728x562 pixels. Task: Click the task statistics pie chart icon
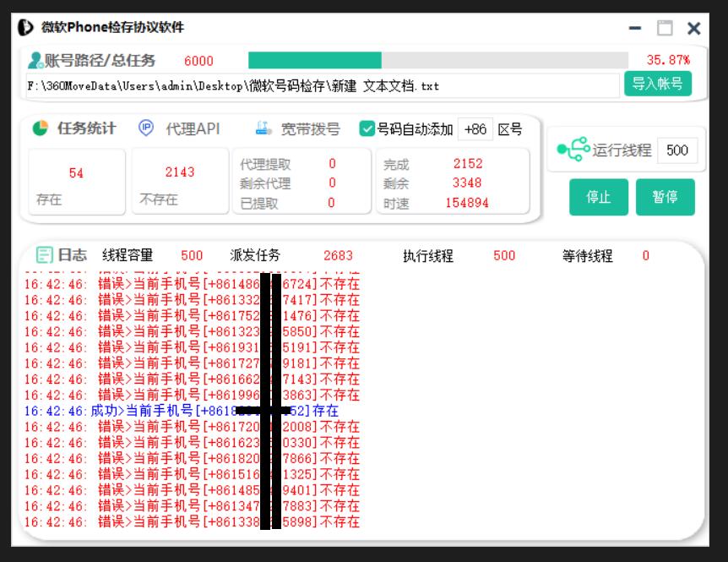pos(41,128)
